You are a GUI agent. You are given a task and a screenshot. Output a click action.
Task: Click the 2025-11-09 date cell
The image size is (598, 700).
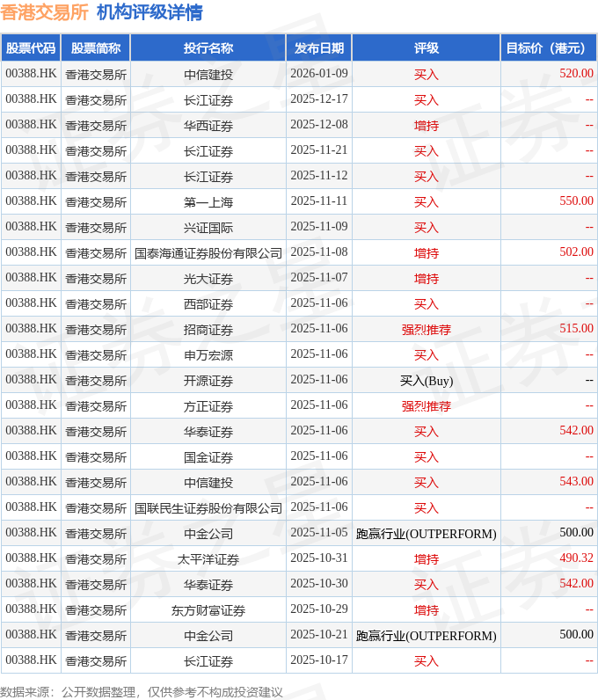coord(319,226)
